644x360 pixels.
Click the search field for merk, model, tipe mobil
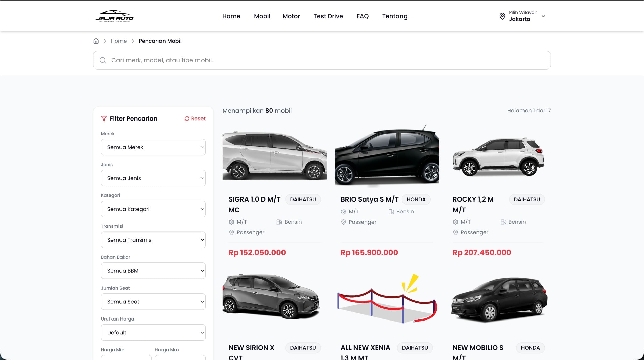322,60
